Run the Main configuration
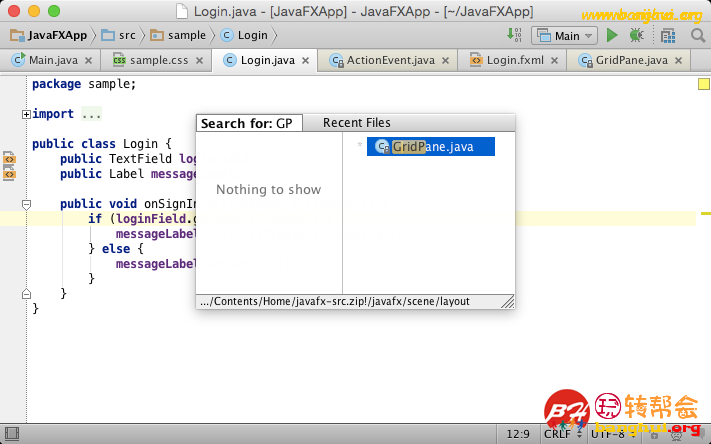 [x=612, y=35]
